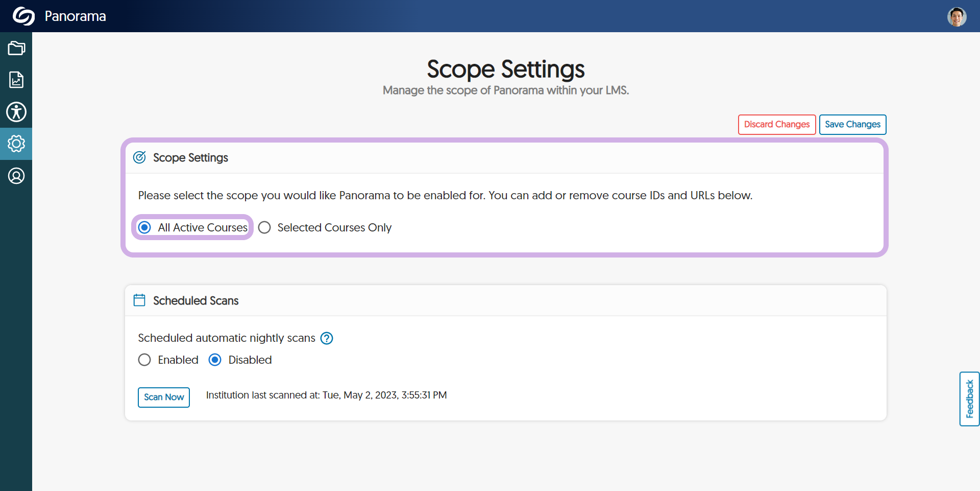Open the reports chart document icon
This screenshot has height=491, width=980.
coord(16,80)
